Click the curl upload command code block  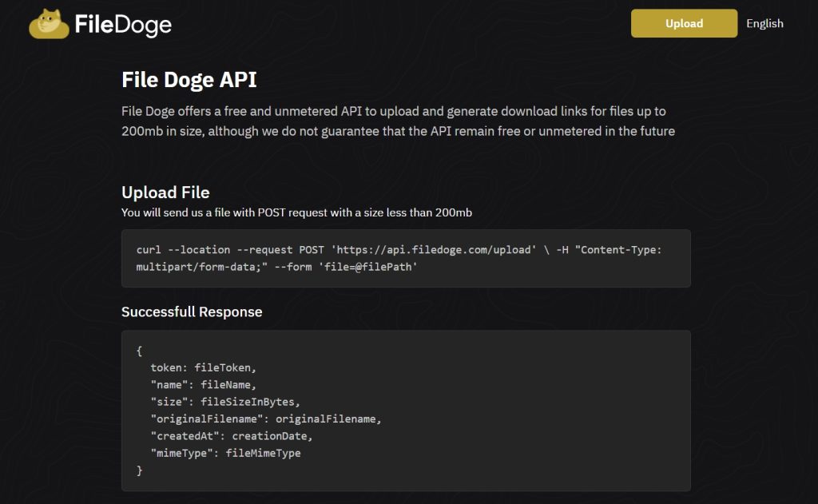[406, 258]
